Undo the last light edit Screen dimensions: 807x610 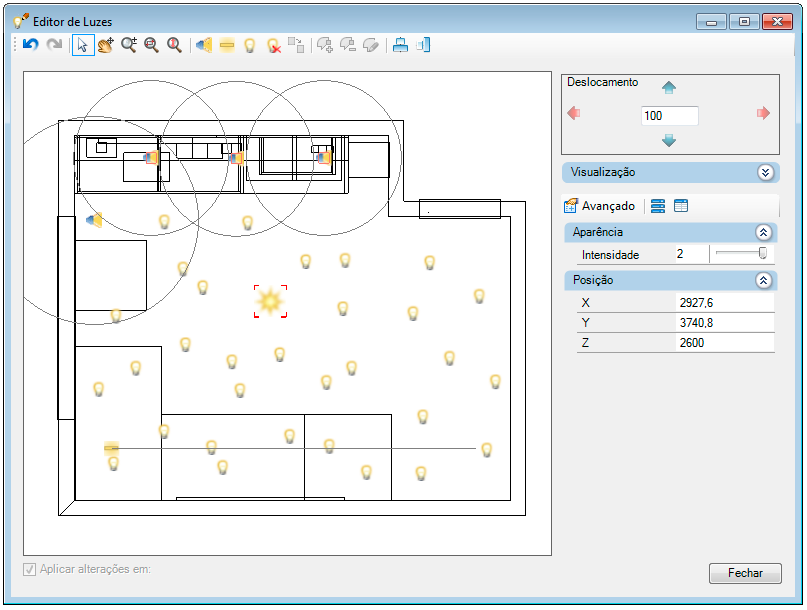click(x=31, y=45)
